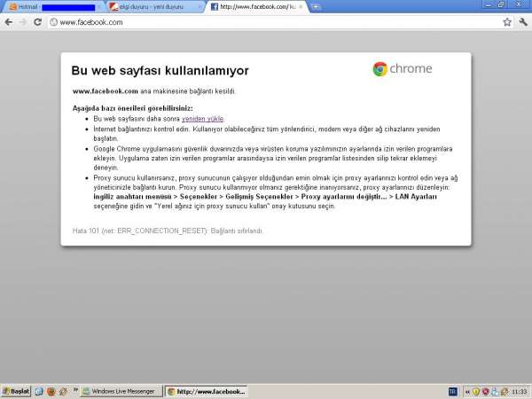Switch to Windows Live Messenger taskbar button

tap(121, 392)
